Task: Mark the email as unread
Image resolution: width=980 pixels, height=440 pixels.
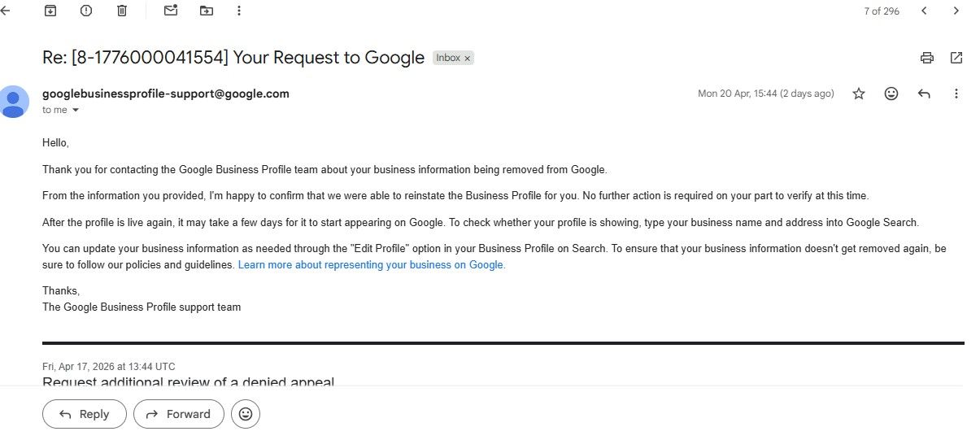Action: [170, 11]
